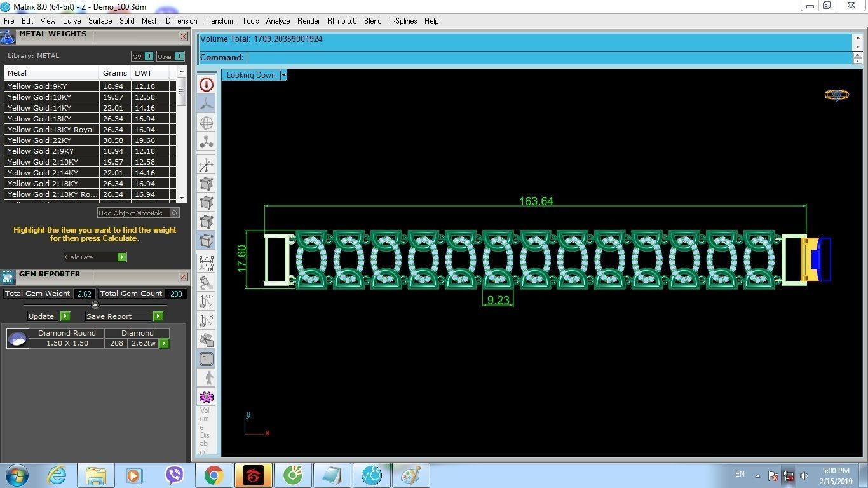Image resolution: width=868 pixels, height=488 pixels.
Task: Click the Save Report button
Action: [124, 316]
